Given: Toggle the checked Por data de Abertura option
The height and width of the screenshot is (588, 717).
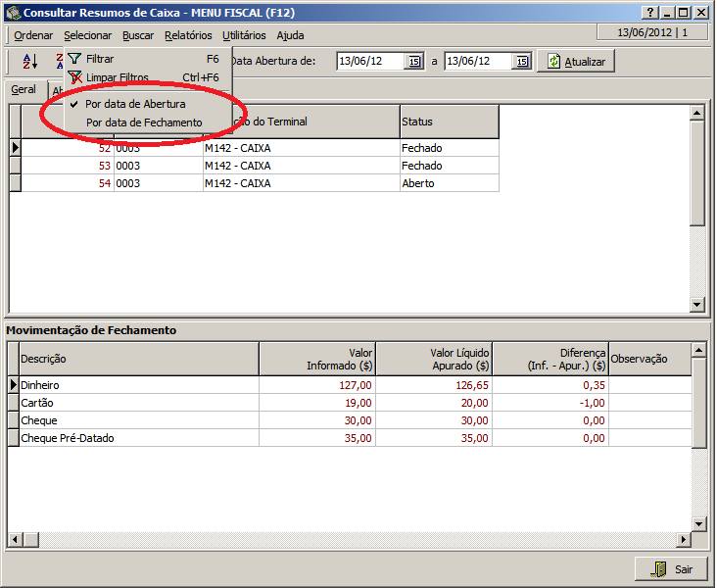Looking at the screenshot, I should click(x=134, y=103).
